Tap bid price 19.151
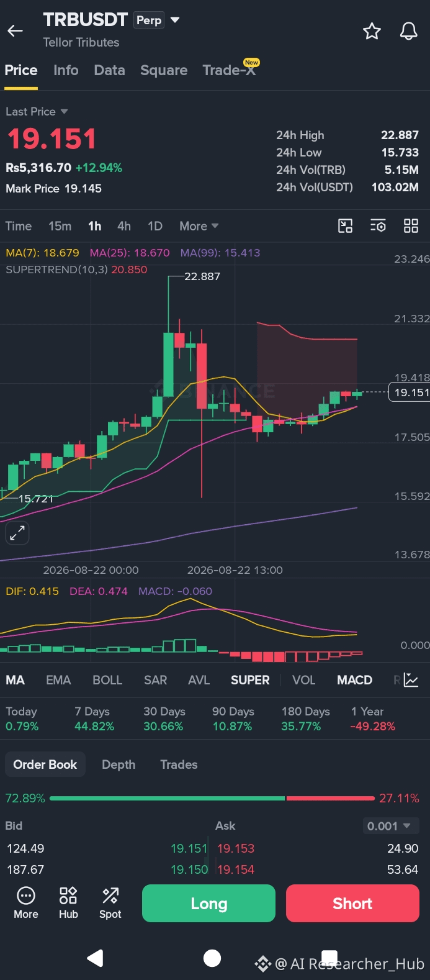The image size is (430, 980). pos(189,848)
